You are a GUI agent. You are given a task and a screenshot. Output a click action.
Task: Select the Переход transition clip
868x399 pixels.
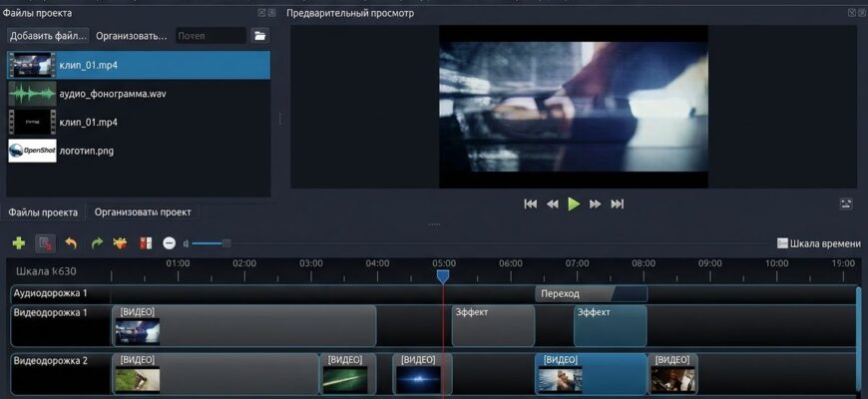(592, 294)
